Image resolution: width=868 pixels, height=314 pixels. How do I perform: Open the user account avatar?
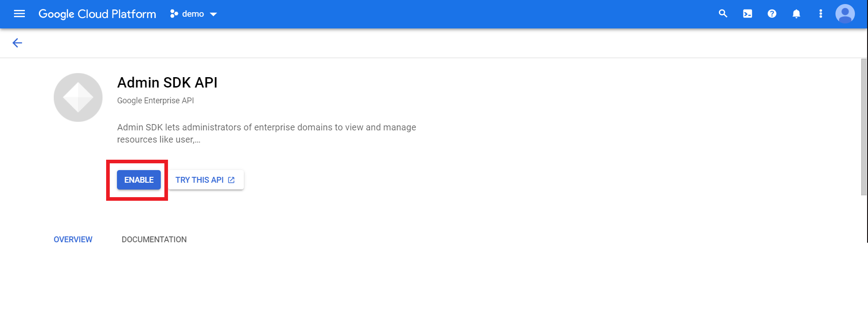(x=845, y=14)
